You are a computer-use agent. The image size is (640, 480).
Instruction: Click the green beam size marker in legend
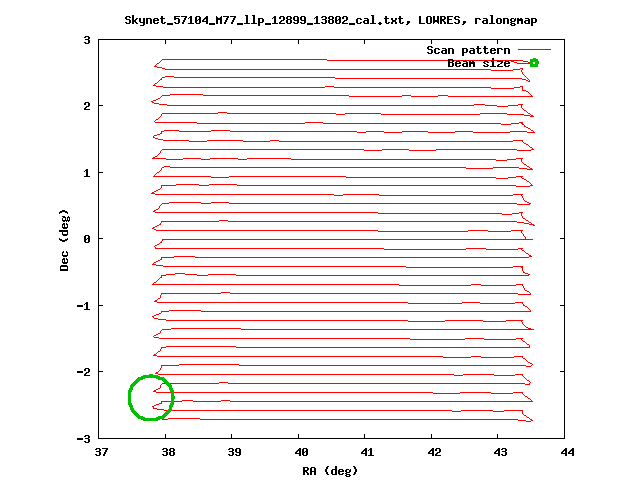pos(534,63)
